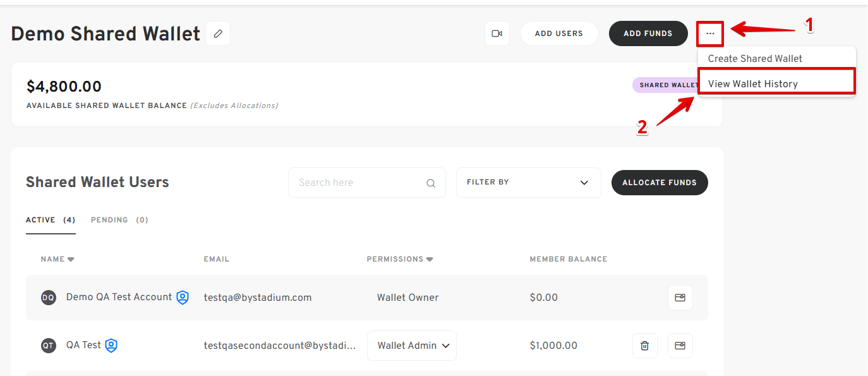Click wallet icon in Demo QA Test row
The width and height of the screenshot is (868, 376).
pos(680,298)
